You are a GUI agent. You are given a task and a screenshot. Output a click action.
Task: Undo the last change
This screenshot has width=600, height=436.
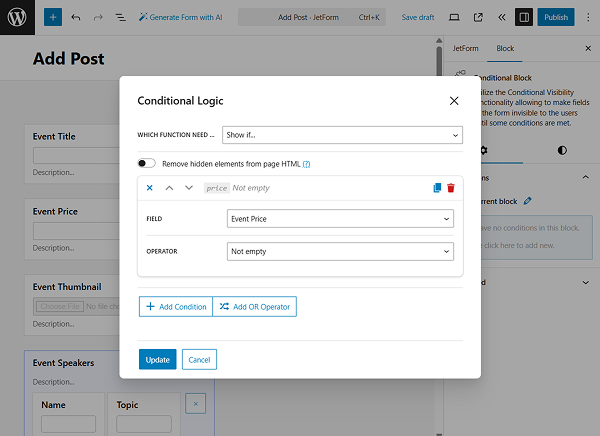tap(76, 17)
